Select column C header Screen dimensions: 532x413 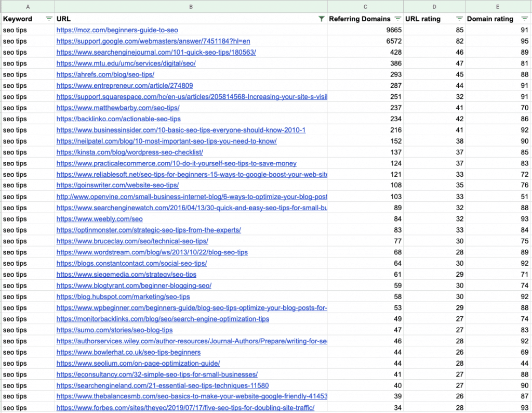[x=365, y=6]
